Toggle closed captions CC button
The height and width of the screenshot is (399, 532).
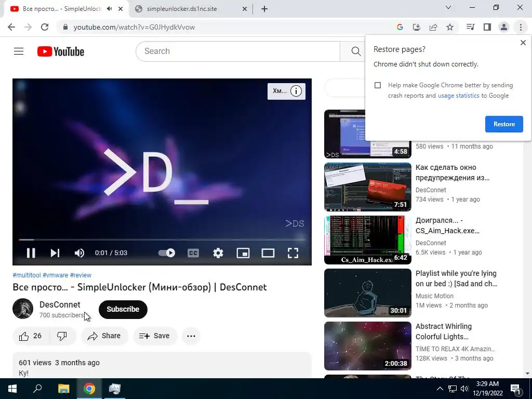(x=193, y=253)
